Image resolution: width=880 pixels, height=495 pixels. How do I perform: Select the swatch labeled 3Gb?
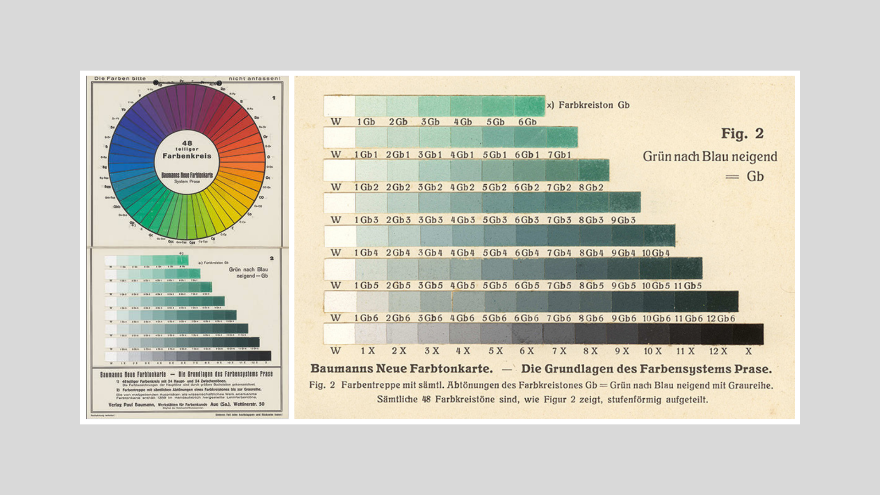pos(433,106)
